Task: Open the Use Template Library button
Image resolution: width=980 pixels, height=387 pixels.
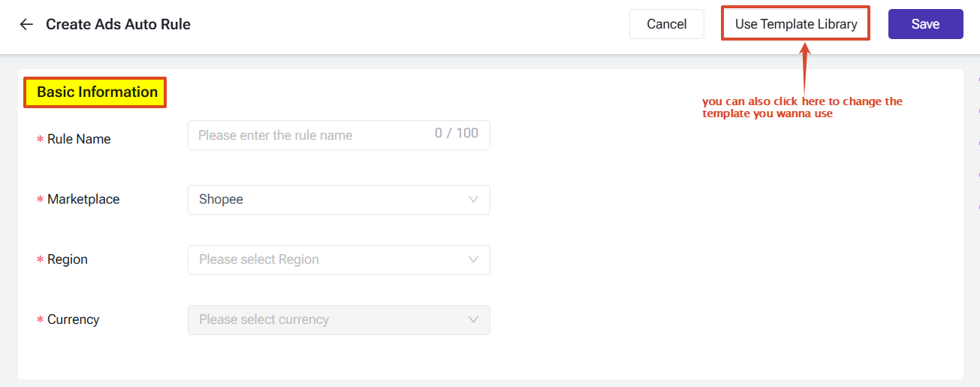Action: click(795, 24)
